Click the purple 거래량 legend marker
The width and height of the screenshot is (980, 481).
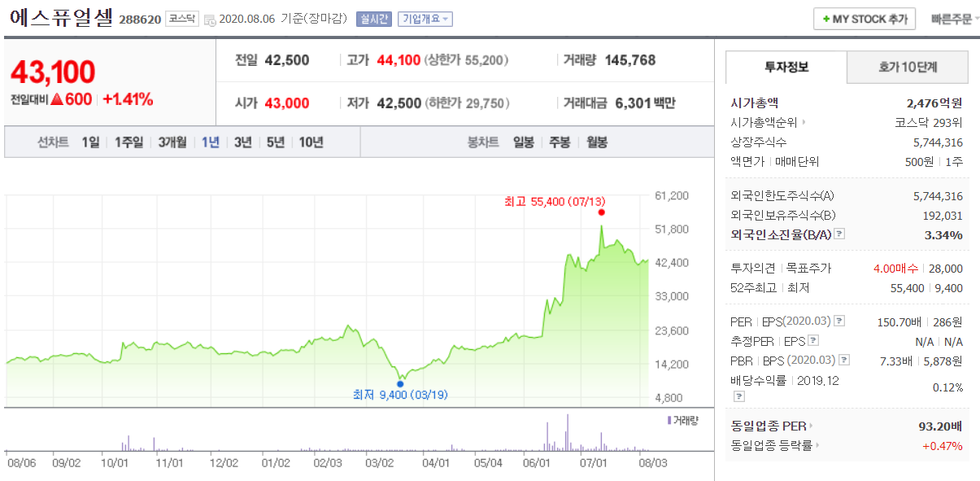pos(669,420)
